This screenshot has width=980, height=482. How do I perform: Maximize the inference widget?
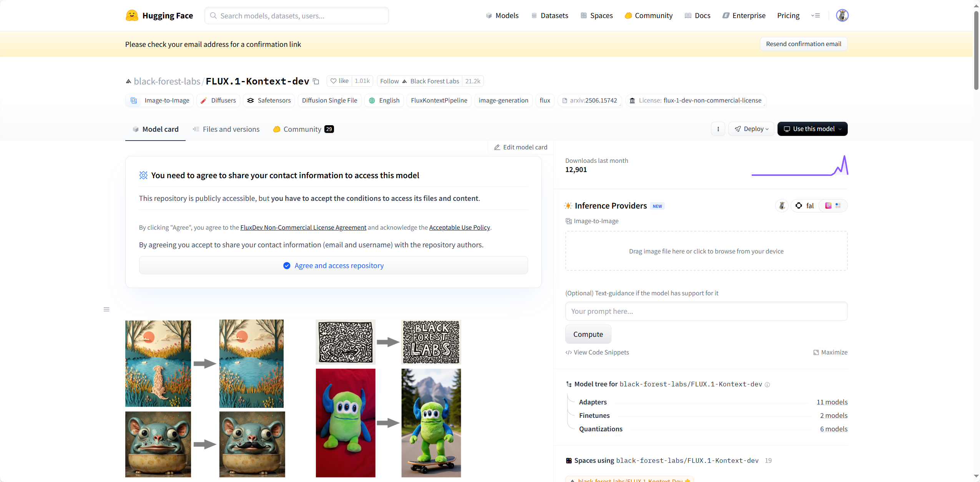830,352
